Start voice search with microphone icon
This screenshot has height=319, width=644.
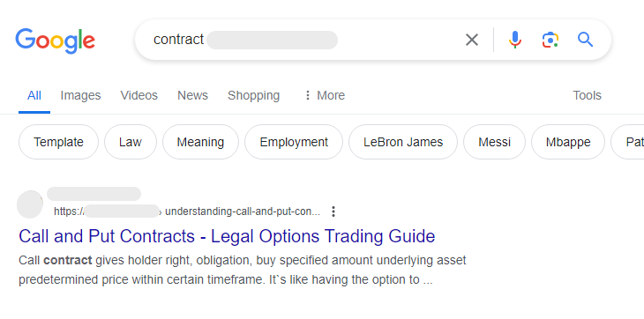[x=514, y=40]
